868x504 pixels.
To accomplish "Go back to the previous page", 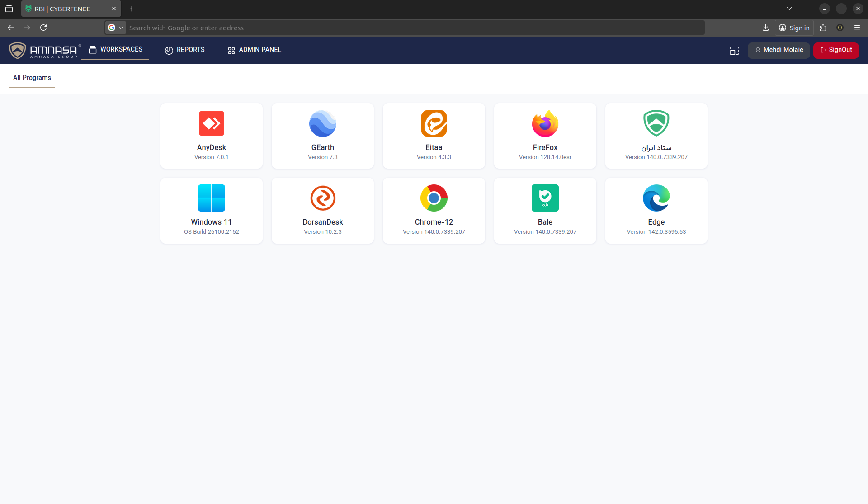I will [x=11, y=28].
